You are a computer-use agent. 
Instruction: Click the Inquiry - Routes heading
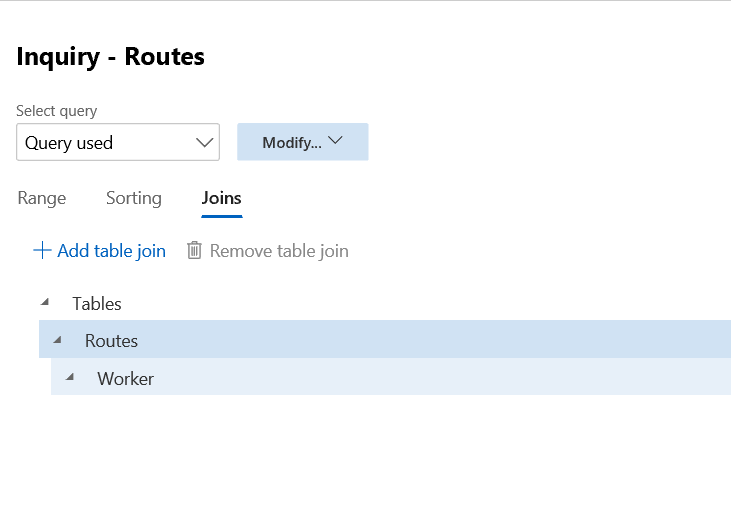pos(110,57)
